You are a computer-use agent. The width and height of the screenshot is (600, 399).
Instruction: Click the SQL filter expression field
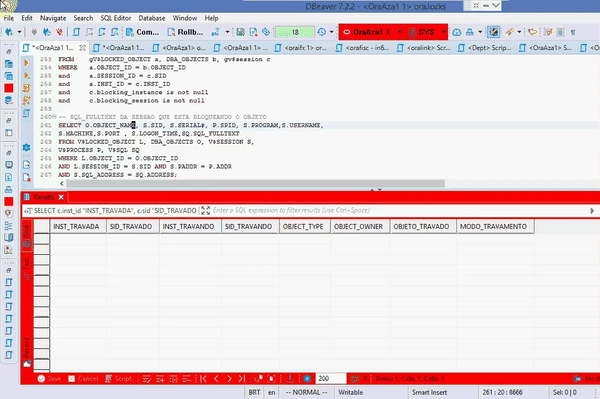pyautogui.click(x=398, y=210)
